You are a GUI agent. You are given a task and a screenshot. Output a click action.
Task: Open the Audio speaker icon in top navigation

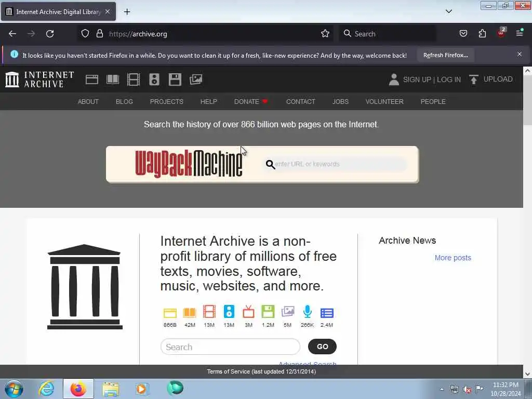pyautogui.click(x=154, y=79)
